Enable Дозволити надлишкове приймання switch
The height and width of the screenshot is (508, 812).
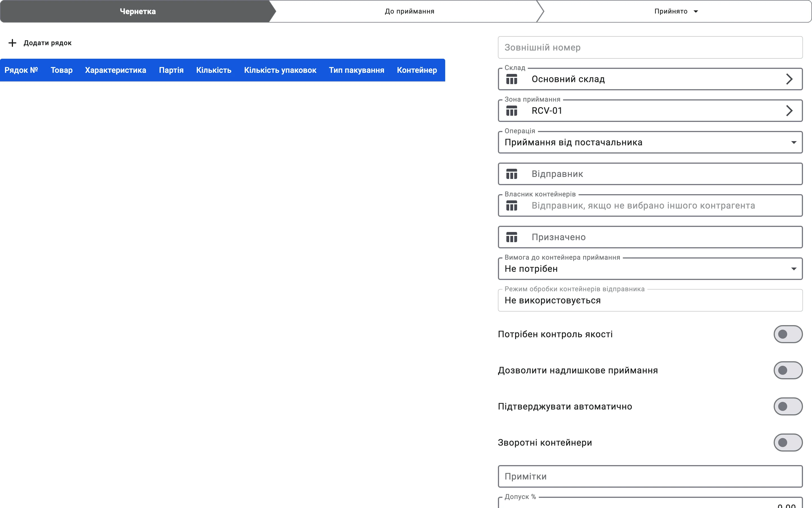click(788, 370)
